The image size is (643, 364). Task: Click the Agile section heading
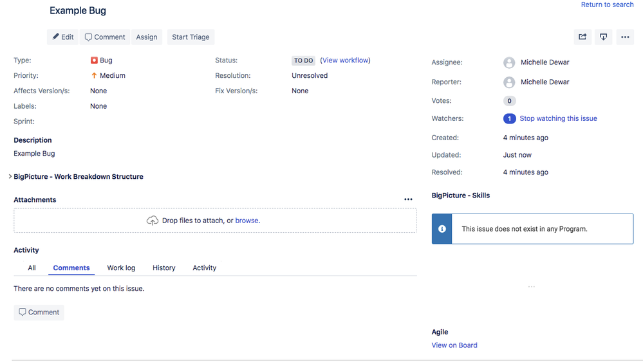coord(440,332)
